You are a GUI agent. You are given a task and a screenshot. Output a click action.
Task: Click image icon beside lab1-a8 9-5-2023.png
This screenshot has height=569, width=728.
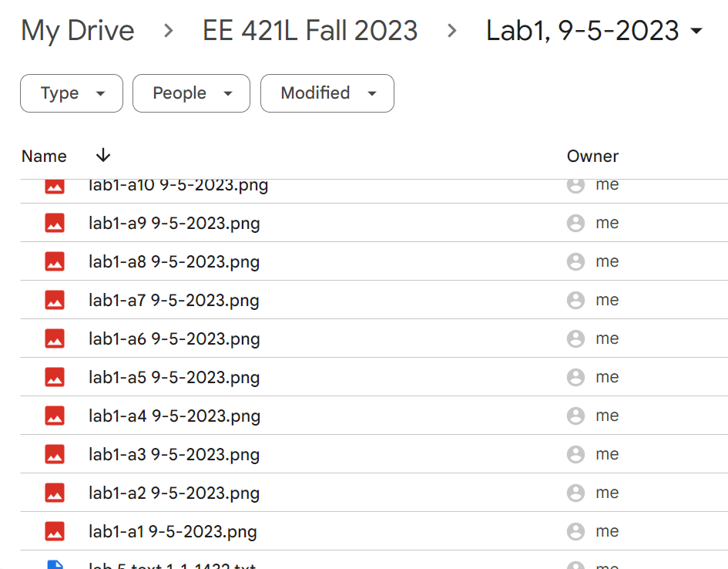[55, 261]
